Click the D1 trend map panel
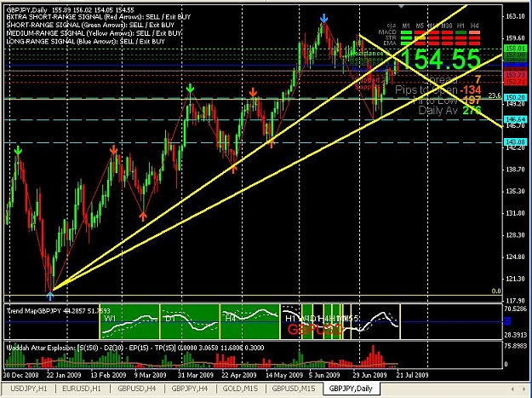The width and height of the screenshot is (532, 398). [x=190, y=321]
